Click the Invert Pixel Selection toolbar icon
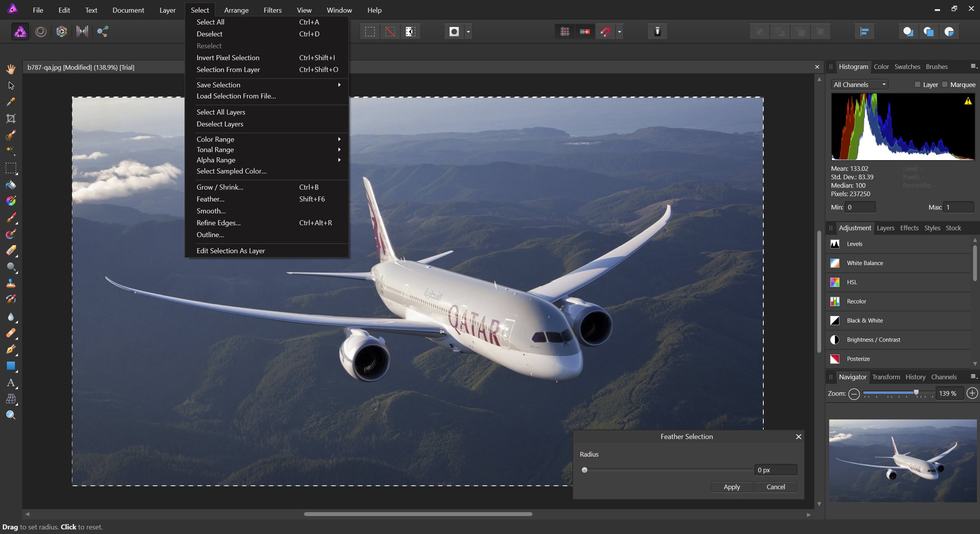Image resolution: width=980 pixels, height=534 pixels. 410,31
